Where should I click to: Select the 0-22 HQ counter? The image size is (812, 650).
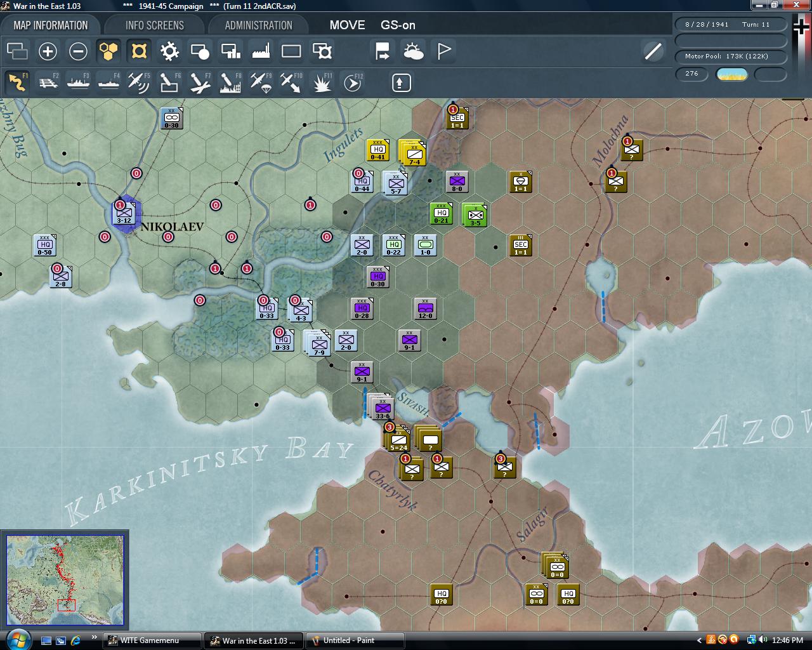[393, 245]
